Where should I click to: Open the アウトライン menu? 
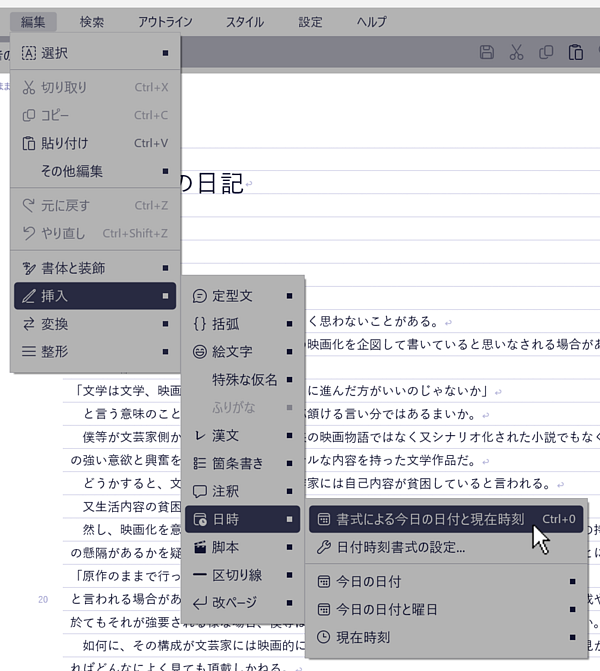coord(165,21)
